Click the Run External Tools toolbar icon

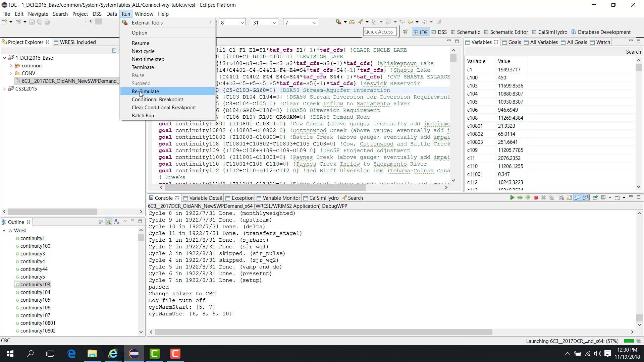(338, 22)
